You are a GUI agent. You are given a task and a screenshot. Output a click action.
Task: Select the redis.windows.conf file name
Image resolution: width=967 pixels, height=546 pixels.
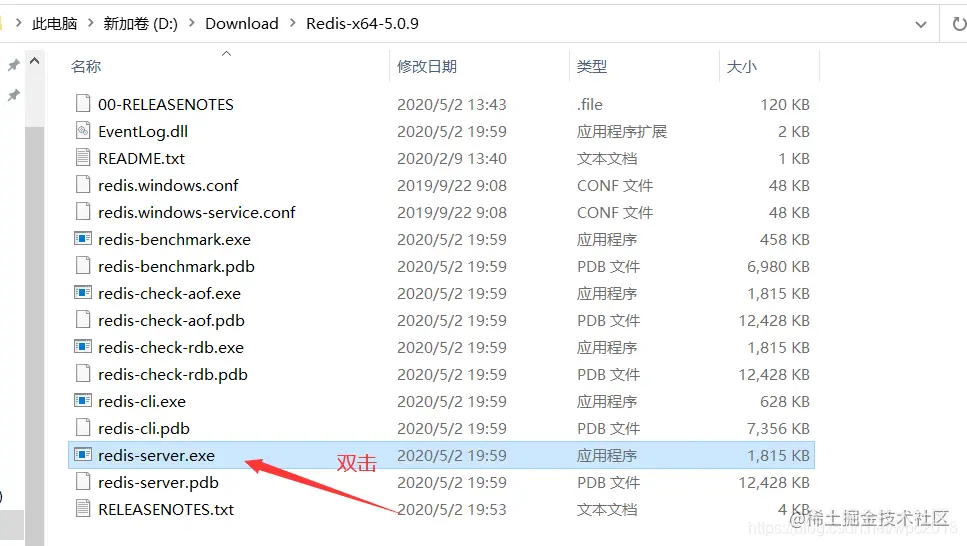pos(168,185)
